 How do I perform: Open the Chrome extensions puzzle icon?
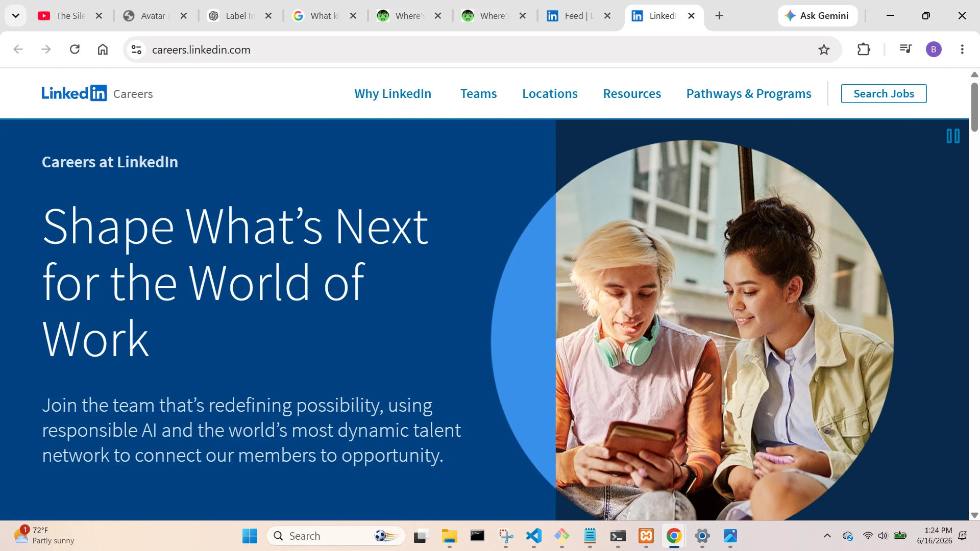(x=864, y=49)
